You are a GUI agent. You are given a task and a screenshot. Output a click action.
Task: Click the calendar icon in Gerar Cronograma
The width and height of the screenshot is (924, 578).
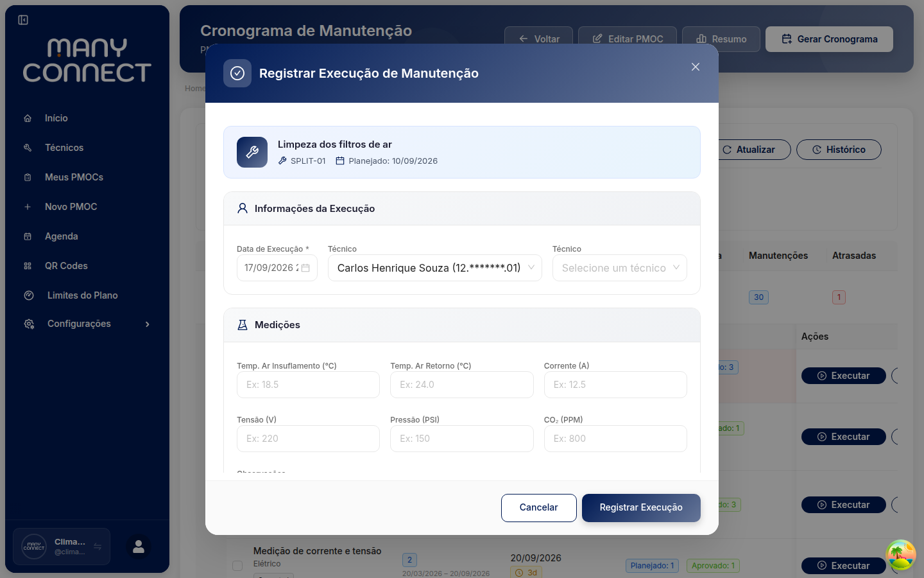pyautogui.click(x=787, y=39)
